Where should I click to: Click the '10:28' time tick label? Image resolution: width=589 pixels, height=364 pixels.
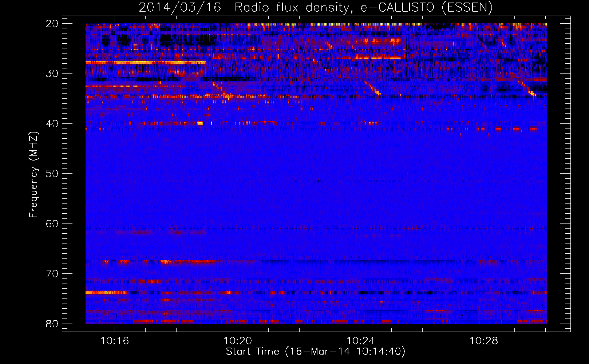[x=484, y=341]
